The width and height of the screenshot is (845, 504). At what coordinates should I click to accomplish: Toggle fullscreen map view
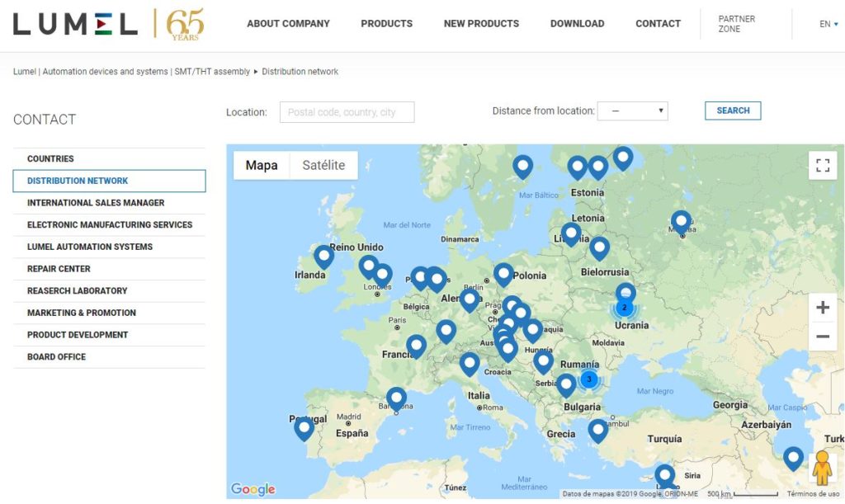(822, 165)
